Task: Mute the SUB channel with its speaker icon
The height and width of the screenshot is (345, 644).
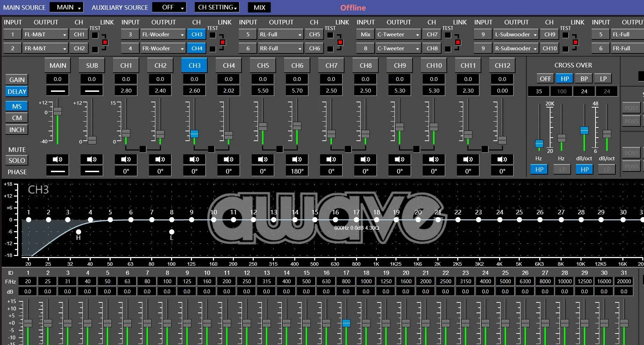Action: 92,159
